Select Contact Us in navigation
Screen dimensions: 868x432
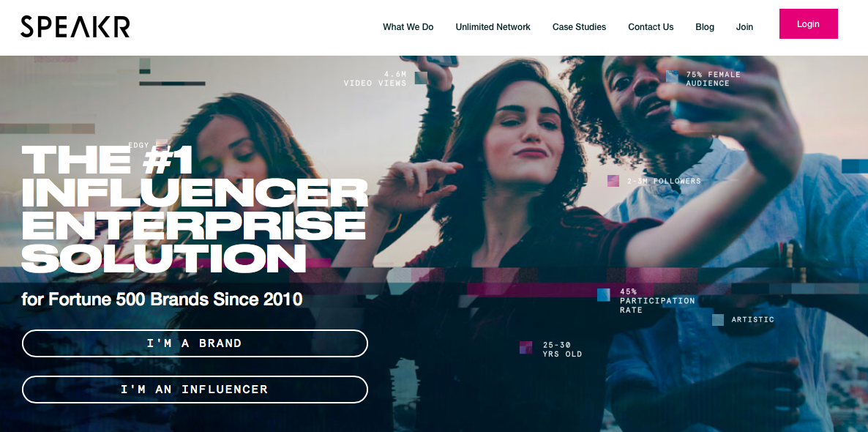[x=651, y=27]
